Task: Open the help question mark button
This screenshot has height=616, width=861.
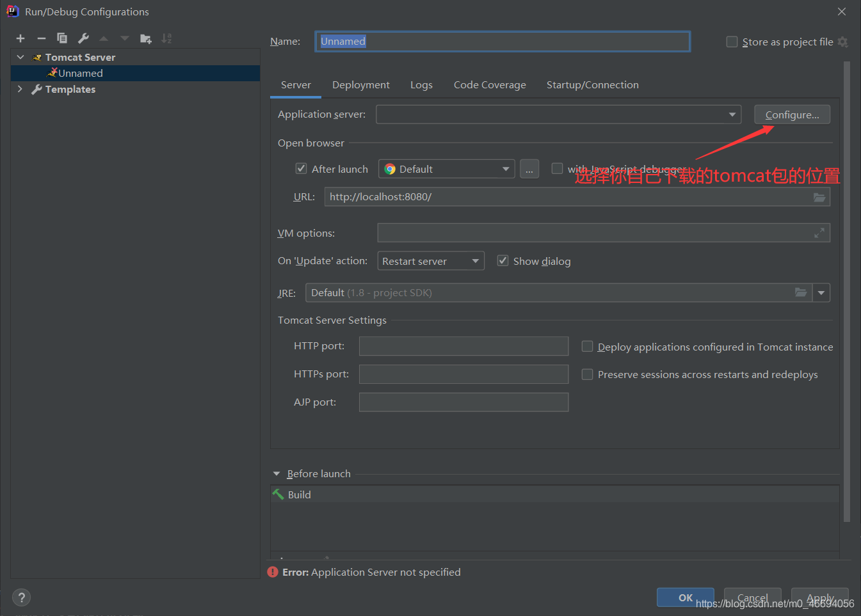Action: tap(21, 597)
